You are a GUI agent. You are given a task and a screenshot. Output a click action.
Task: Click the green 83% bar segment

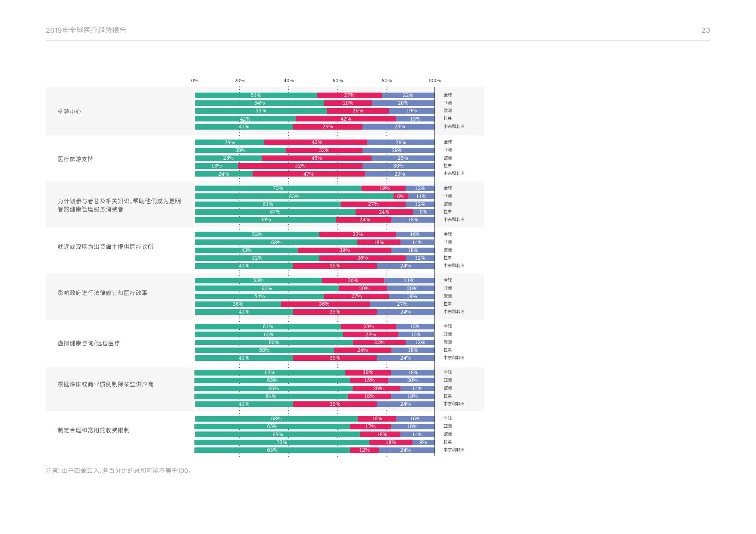coord(294,196)
